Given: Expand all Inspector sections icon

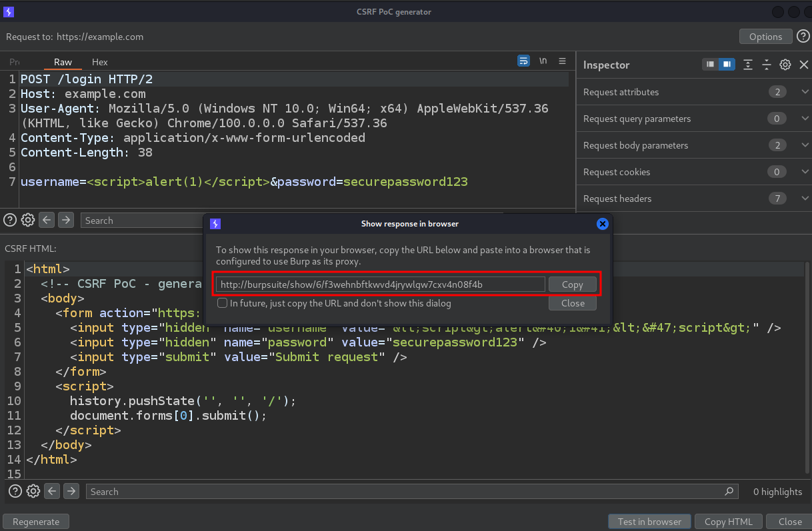Looking at the screenshot, I should tap(748, 65).
